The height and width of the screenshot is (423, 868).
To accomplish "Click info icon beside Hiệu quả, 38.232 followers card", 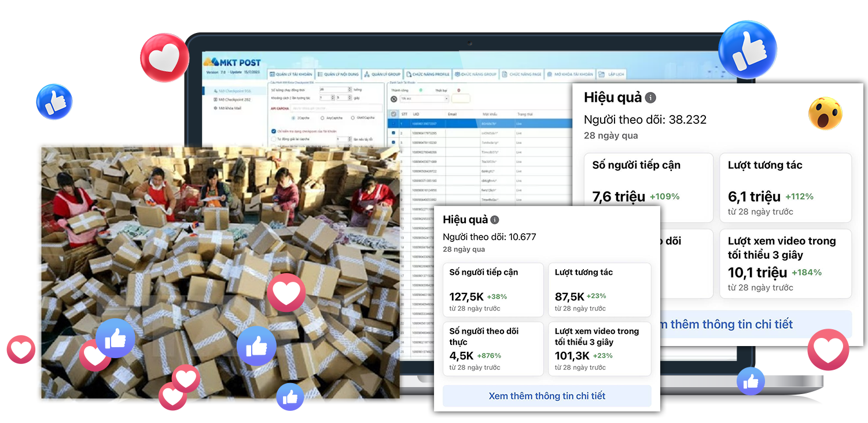I will click(650, 98).
